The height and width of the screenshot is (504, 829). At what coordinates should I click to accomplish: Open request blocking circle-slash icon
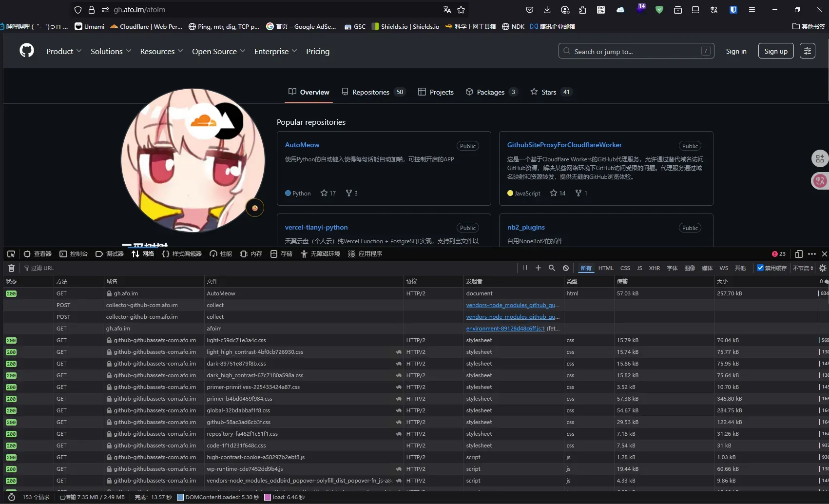(566, 268)
